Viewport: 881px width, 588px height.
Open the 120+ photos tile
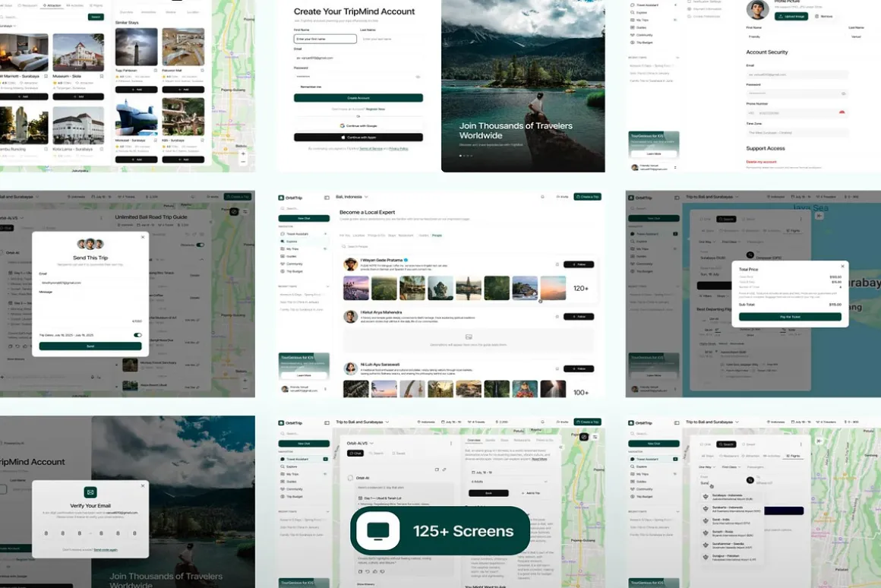pyautogui.click(x=581, y=289)
